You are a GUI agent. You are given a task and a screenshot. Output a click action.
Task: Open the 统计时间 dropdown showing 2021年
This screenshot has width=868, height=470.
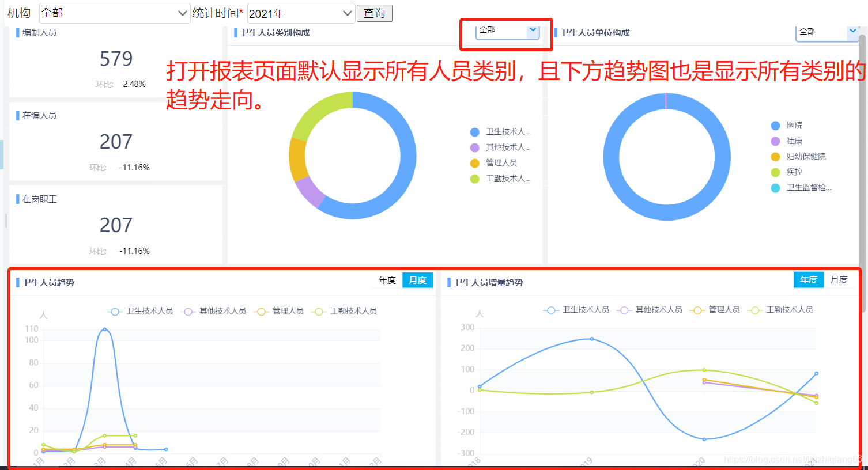click(301, 13)
